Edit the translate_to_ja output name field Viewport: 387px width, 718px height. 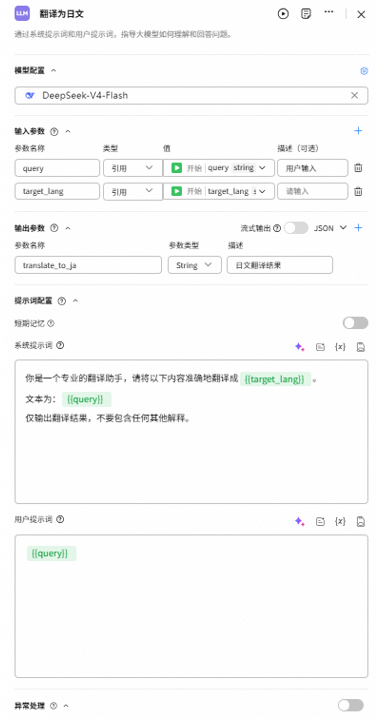coord(88,265)
